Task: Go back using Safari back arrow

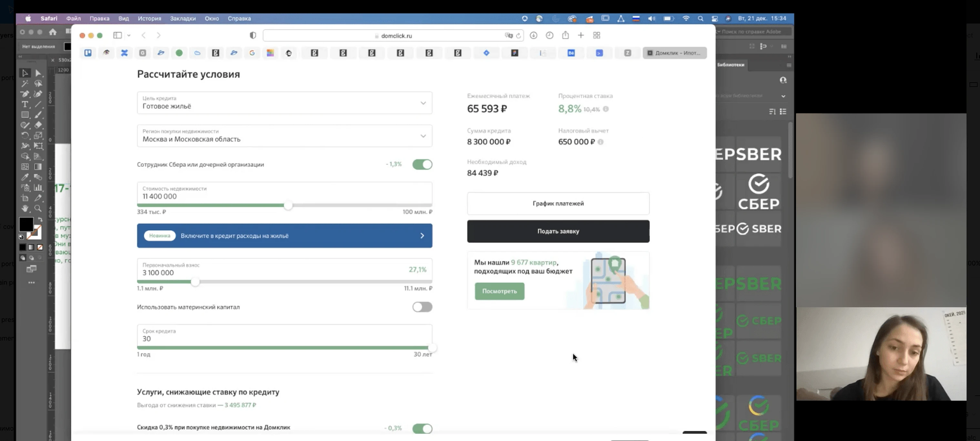Action: (143, 36)
